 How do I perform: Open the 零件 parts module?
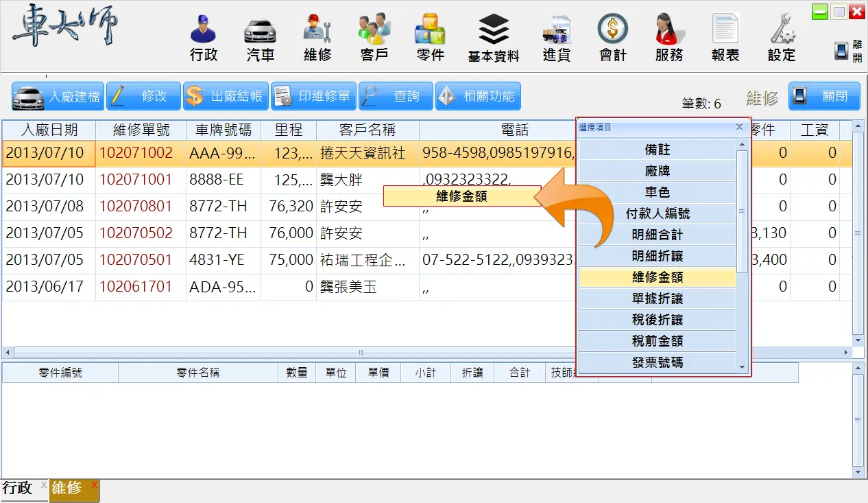pyautogui.click(x=430, y=38)
